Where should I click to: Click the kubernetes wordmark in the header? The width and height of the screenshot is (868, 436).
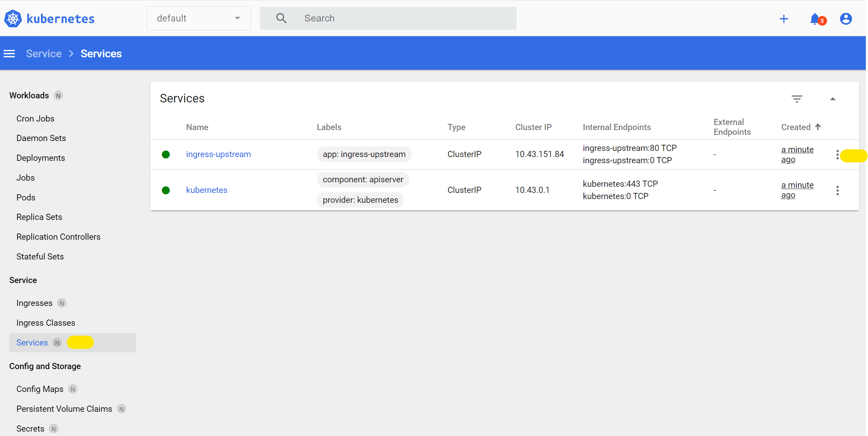pyautogui.click(x=60, y=18)
